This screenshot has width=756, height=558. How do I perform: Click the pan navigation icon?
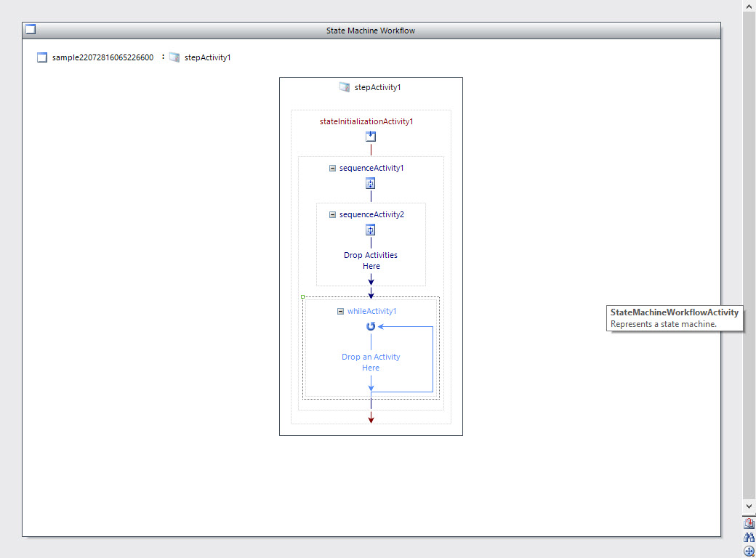pos(749,551)
